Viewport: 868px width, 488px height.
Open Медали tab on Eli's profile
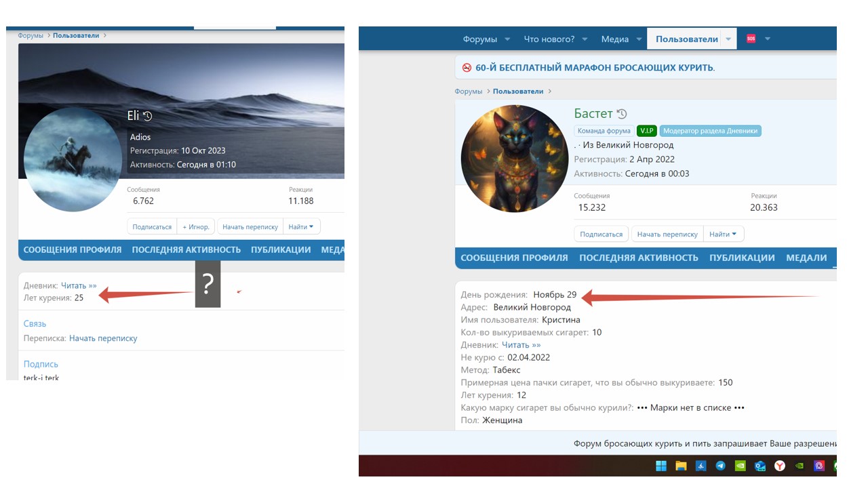(332, 249)
